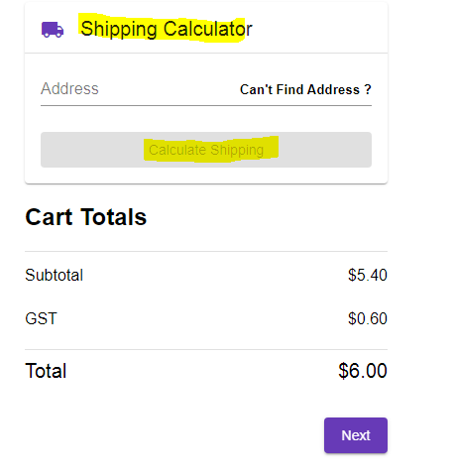Click into the Address input field
The width and height of the screenshot is (454, 476).
(x=139, y=89)
